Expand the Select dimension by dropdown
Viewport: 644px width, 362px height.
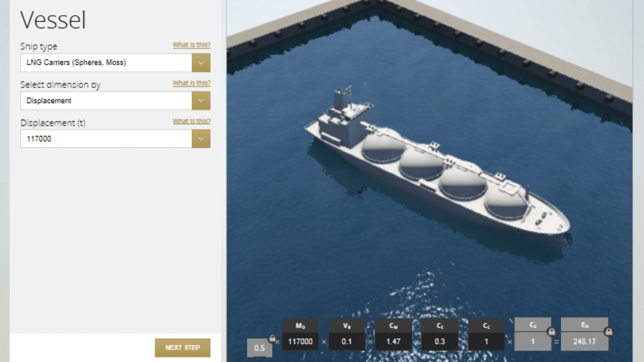pyautogui.click(x=201, y=101)
